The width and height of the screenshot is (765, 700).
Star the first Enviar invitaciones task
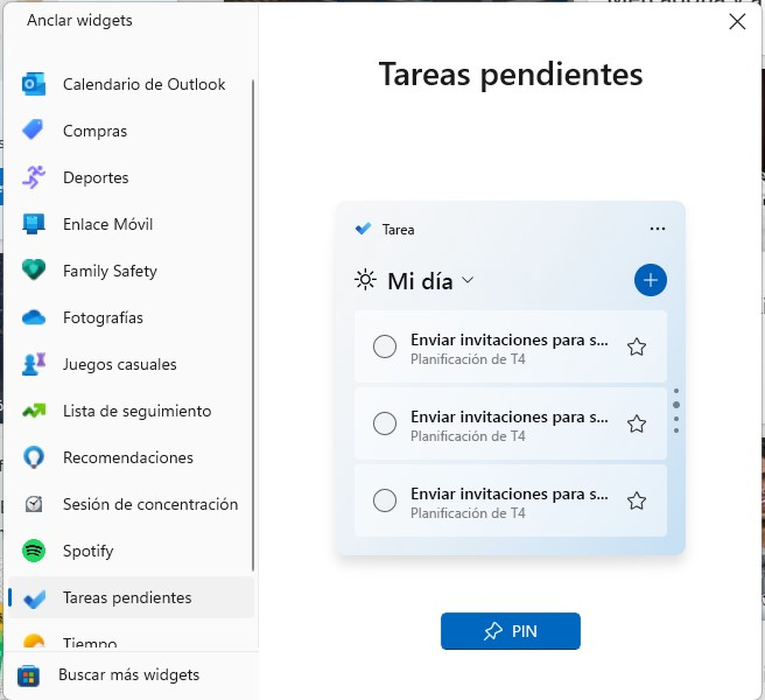pyautogui.click(x=636, y=347)
